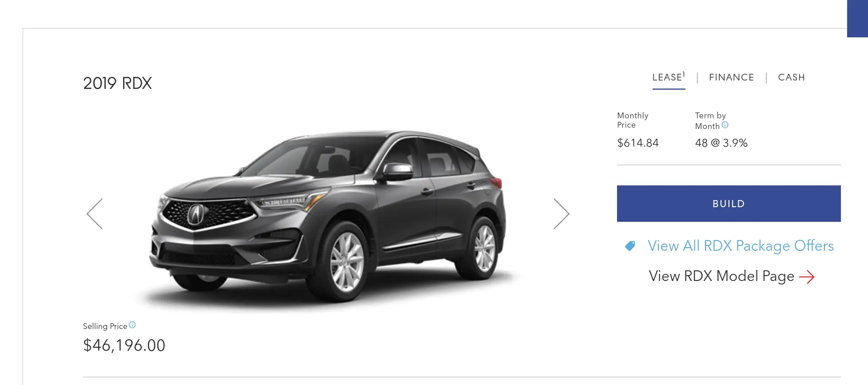
Task: Open the Term by Month info icon
Action: [725, 125]
